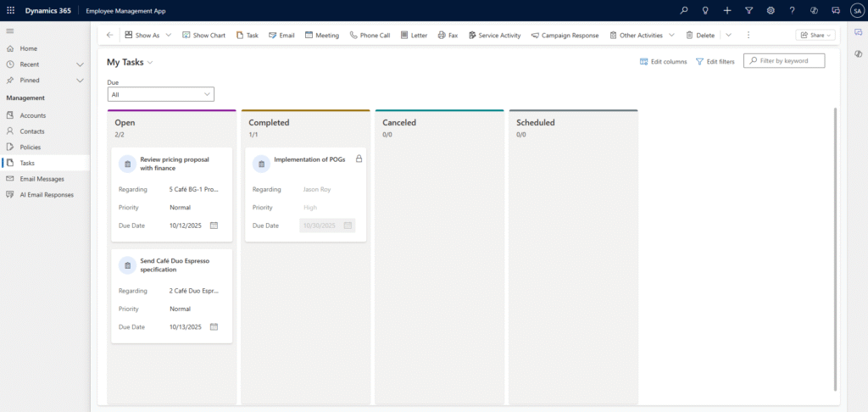Click the Filter by keyword search box
The width and height of the screenshot is (868, 412).
coord(789,61)
